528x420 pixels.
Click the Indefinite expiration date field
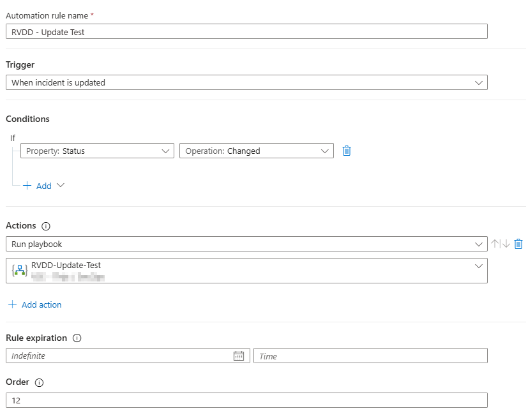[119, 356]
